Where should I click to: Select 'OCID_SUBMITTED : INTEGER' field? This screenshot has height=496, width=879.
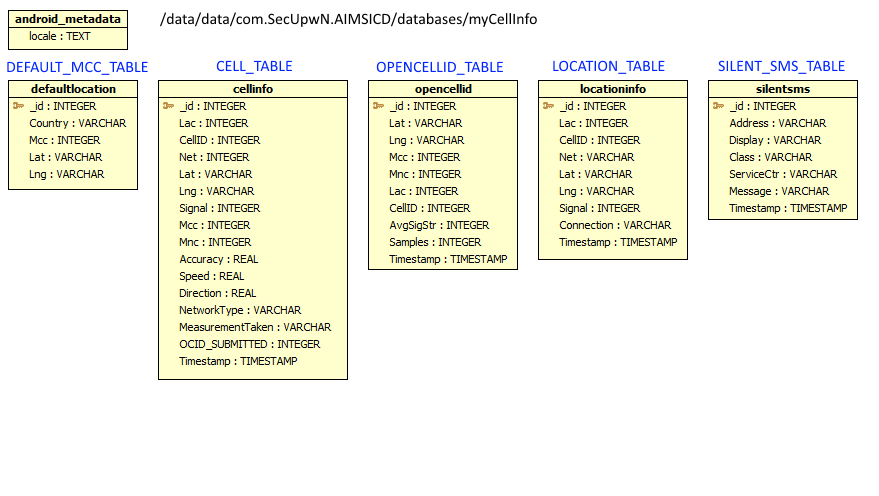coord(249,344)
